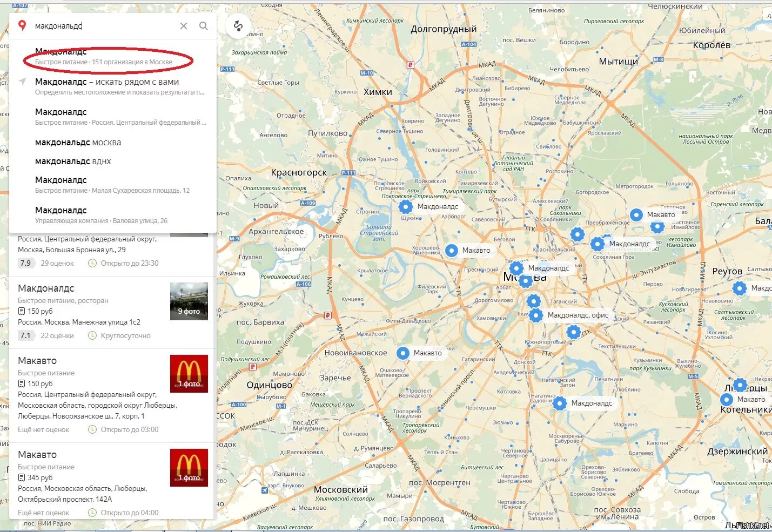
Task: Click the 'Макдоналдс, офис' map marker
Action: click(536, 315)
